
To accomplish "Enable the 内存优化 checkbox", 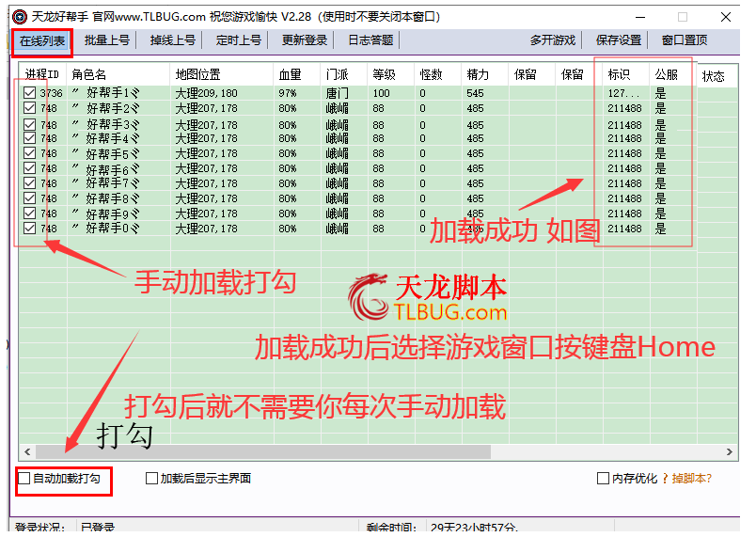I will tap(603, 478).
